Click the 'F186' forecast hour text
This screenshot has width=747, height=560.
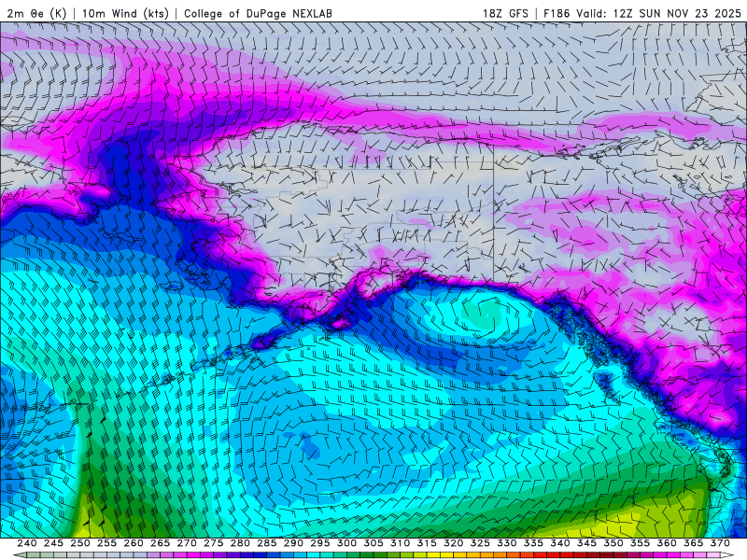[x=557, y=13]
